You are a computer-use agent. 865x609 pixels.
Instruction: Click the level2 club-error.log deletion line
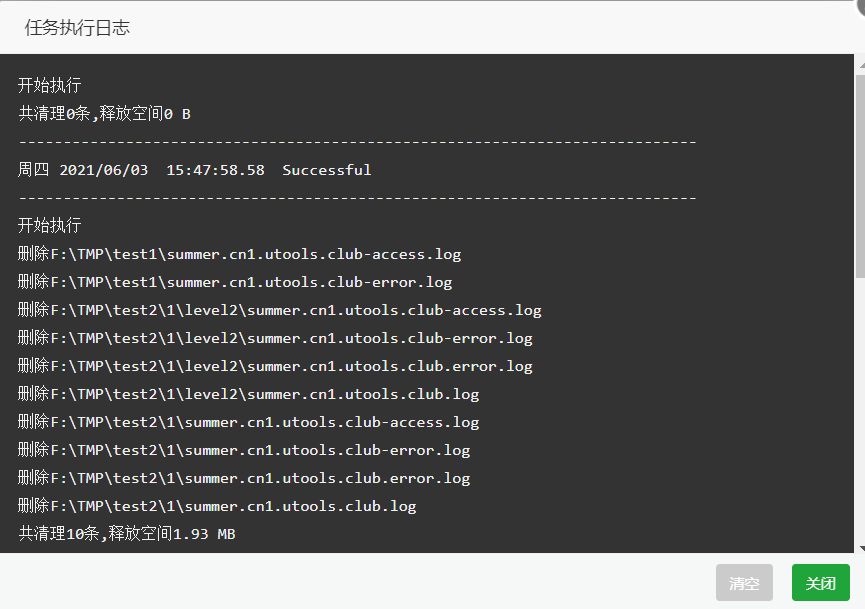(275, 338)
